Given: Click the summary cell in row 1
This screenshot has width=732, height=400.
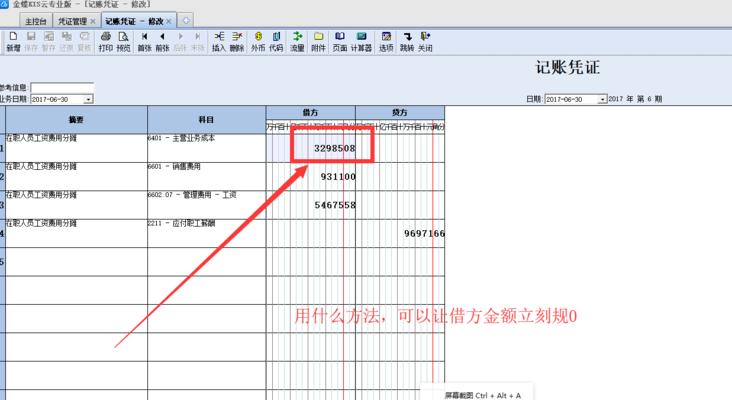Looking at the screenshot, I should 76,148.
